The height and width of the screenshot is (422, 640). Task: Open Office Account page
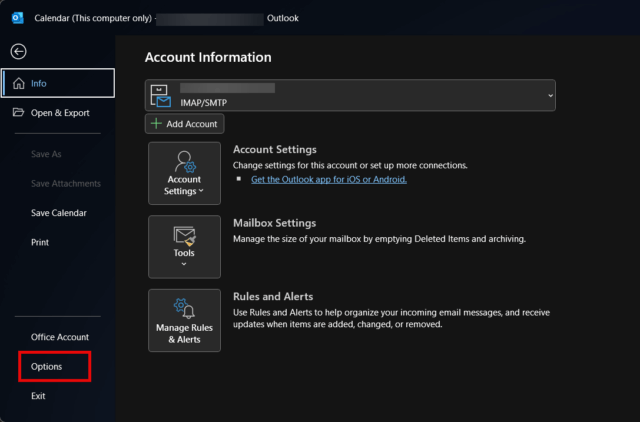(60, 337)
